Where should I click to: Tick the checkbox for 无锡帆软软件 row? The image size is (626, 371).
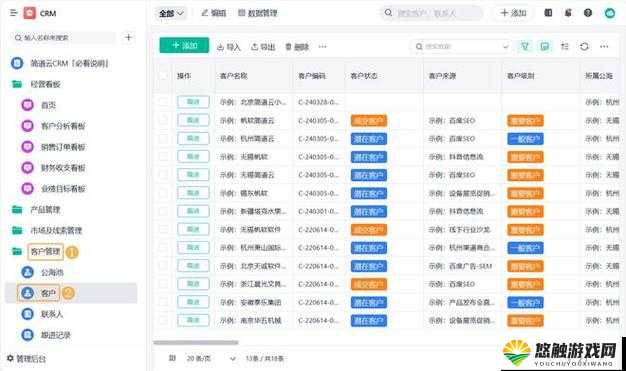pos(163,229)
